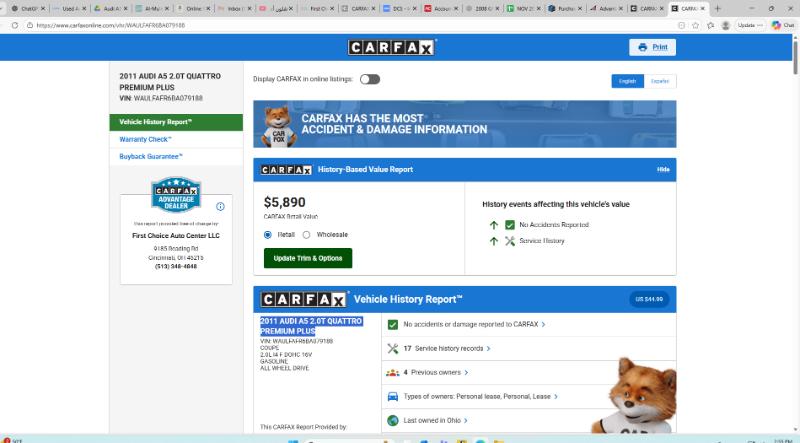Click the CARFAX Advantage Dealer badge
Screen dimensions: 800x443
pyautogui.click(x=176, y=195)
